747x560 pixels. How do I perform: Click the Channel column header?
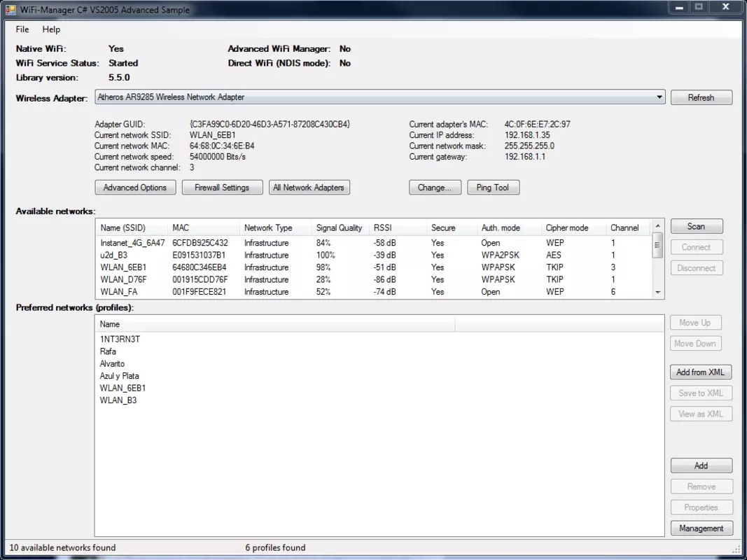point(628,228)
